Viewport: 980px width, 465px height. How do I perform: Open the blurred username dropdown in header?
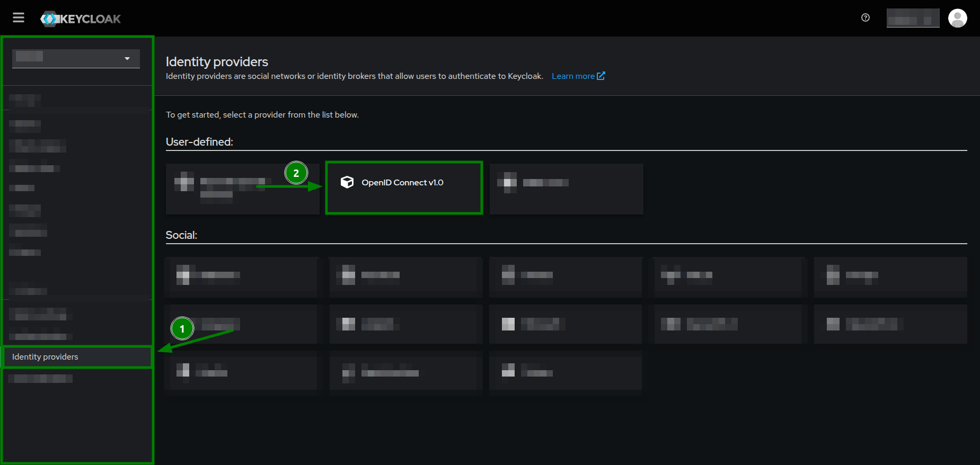[913, 19]
